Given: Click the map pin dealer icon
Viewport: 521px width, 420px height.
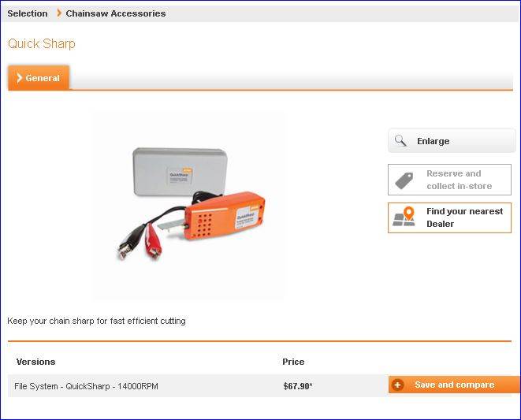Looking at the screenshot, I should coord(404,217).
